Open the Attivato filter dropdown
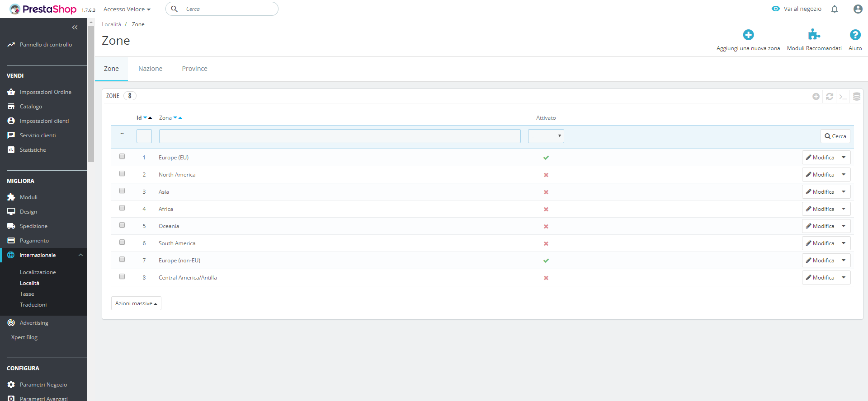 click(x=546, y=136)
